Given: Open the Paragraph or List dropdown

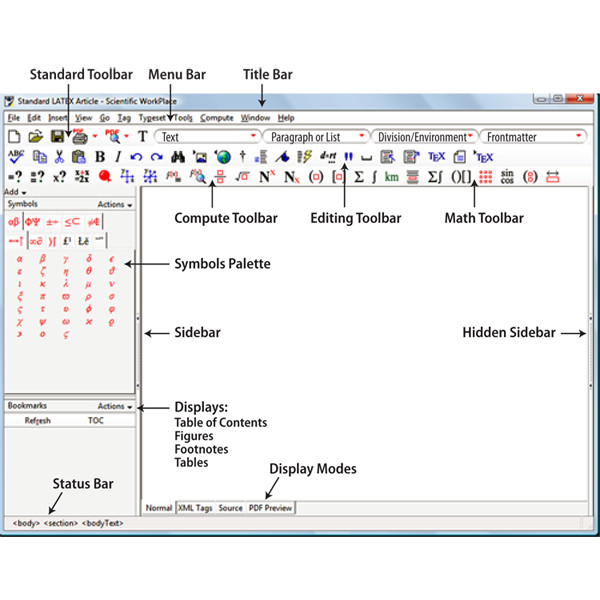Looking at the screenshot, I should point(315,136).
